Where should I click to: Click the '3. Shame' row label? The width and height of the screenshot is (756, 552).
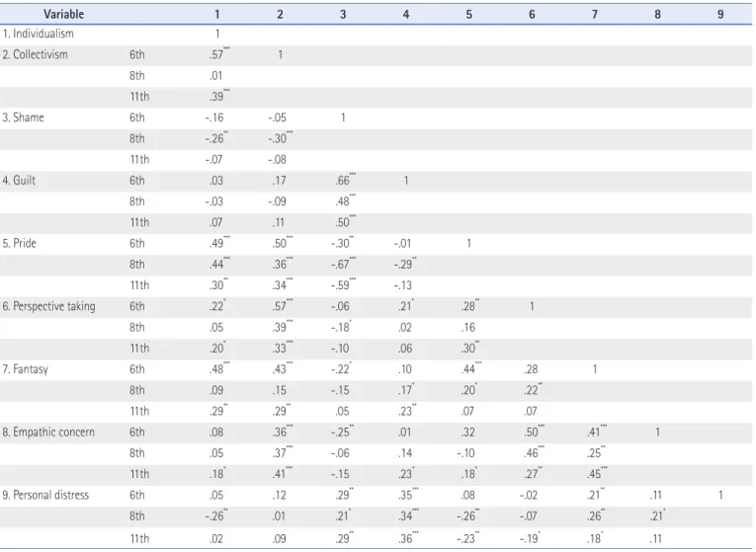(23, 118)
